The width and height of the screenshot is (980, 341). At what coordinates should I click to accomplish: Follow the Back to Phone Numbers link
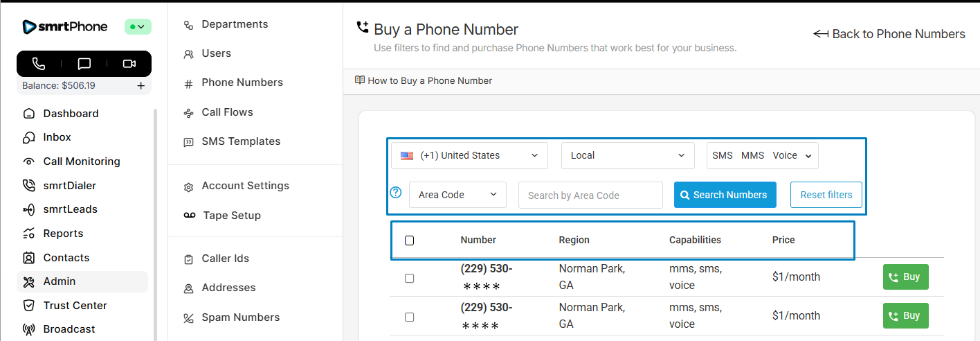pyautogui.click(x=889, y=34)
